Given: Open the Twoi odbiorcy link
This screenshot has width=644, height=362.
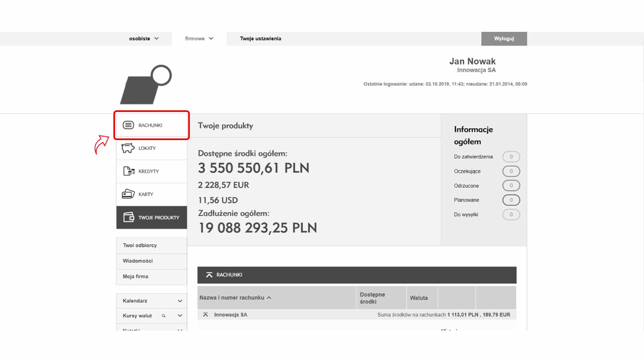Looking at the screenshot, I should [x=140, y=245].
